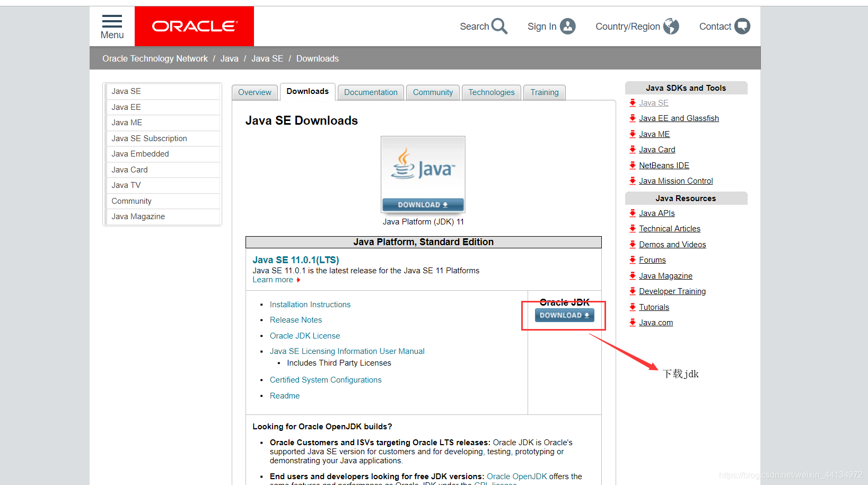Open the Installation Instructions link

(x=310, y=305)
